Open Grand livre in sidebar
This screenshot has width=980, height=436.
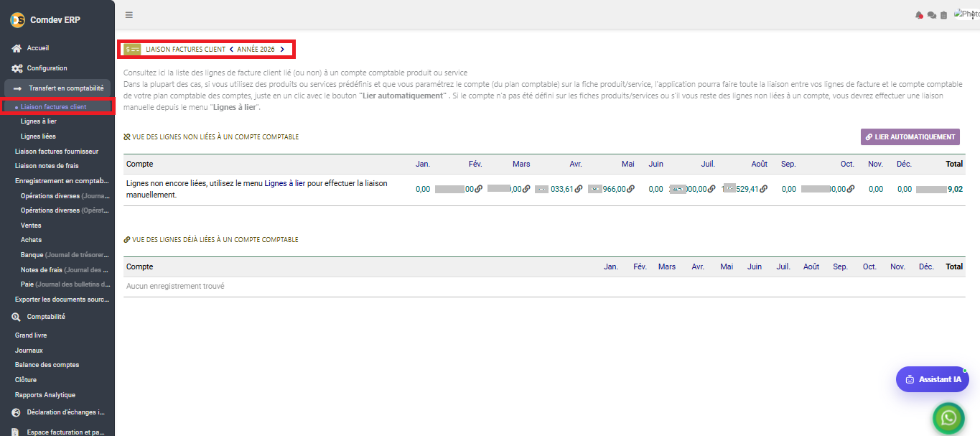(x=31, y=335)
